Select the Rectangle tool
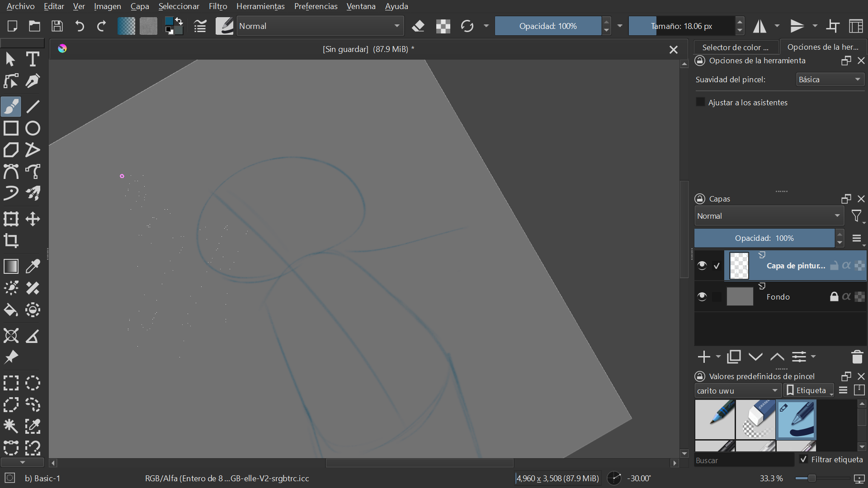The height and width of the screenshot is (488, 868). click(x=11, y=128)
